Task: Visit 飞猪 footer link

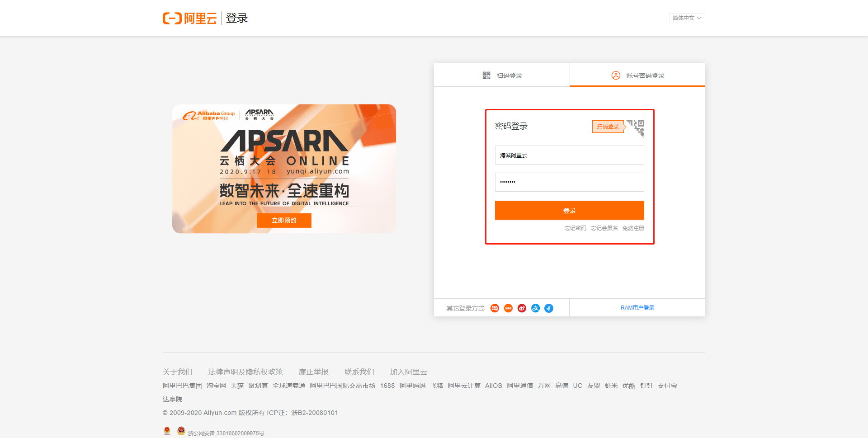Action: pyautogui.click(x=436, y=386)
